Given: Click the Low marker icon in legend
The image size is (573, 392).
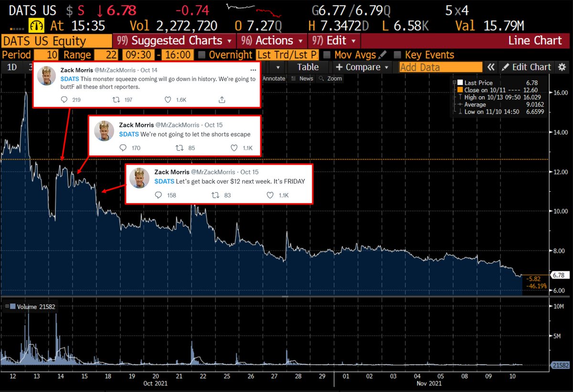Looking at the screenshot, I should pyautogui.click(x=460, y=112).
